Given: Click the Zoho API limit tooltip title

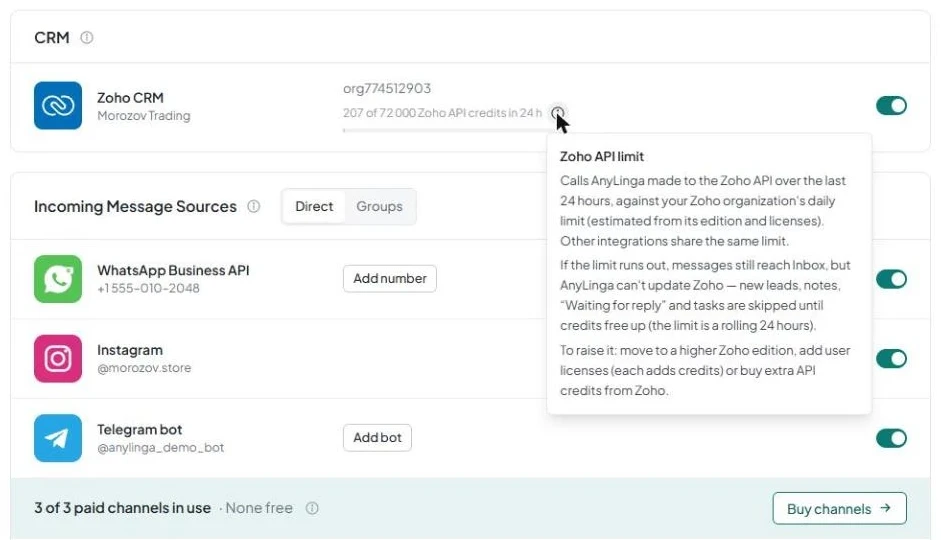Looking at the screenshot, I should coord(602,157).
